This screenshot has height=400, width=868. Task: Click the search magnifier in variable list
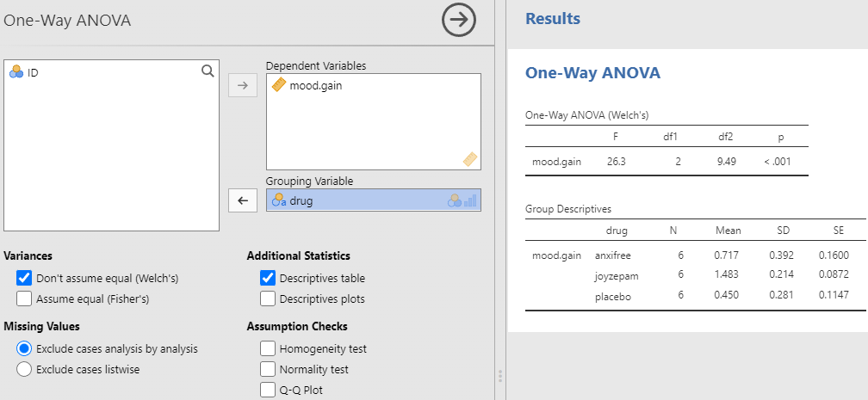click(x=208, y=72)
